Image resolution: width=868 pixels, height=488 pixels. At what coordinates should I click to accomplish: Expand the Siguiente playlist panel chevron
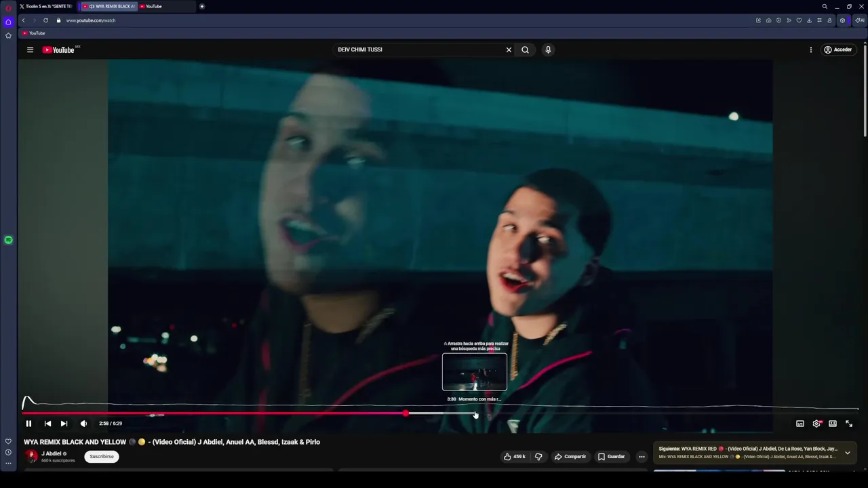[847, 453]
